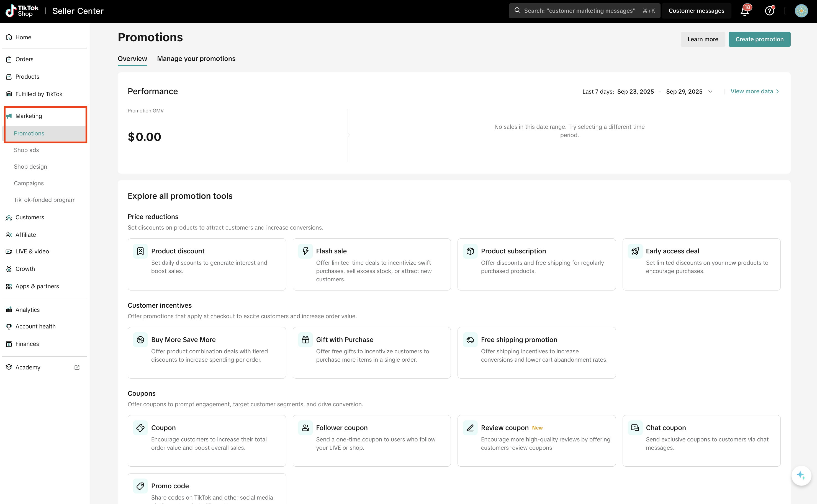Click the TikTok Shop logo
Screen dimensions: 817x504
22,11
